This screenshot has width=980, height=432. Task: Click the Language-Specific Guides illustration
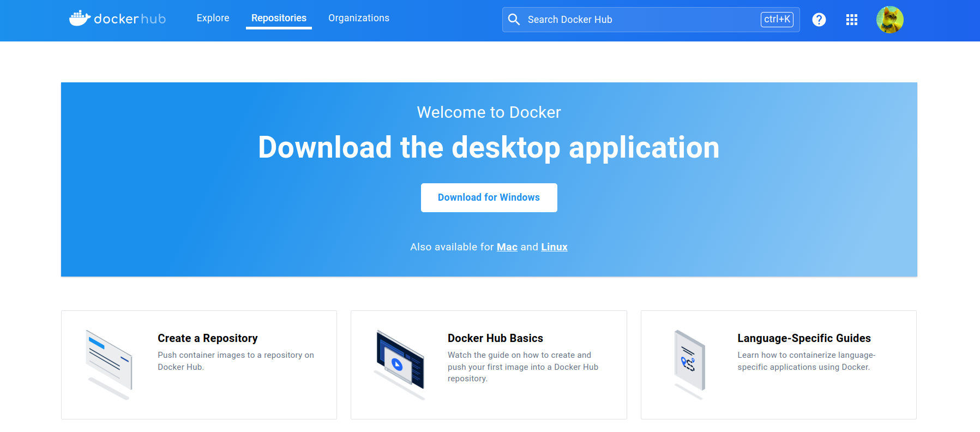pyautogui.click(x=690, y=364)
